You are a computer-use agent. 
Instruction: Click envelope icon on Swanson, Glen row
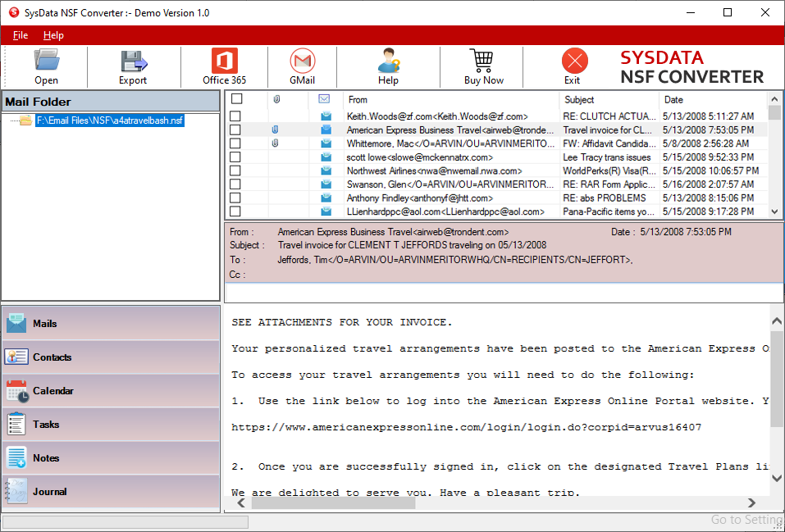[326, 184]
